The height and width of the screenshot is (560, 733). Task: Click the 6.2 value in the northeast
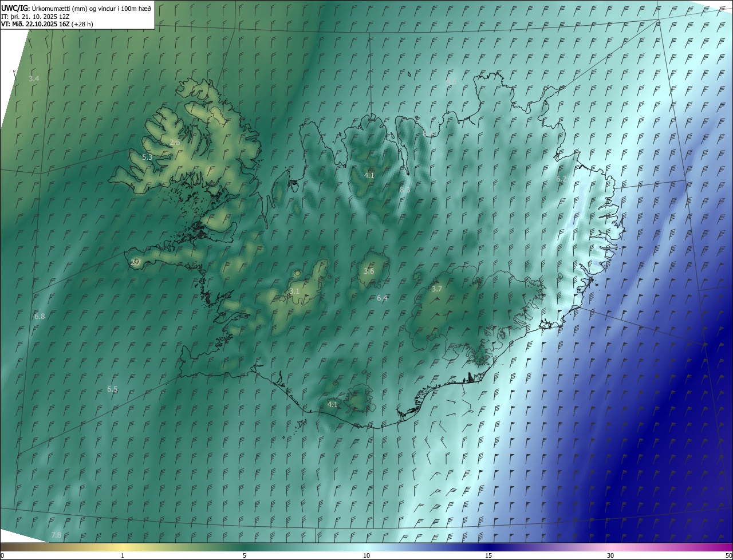(x=561, y=179)
